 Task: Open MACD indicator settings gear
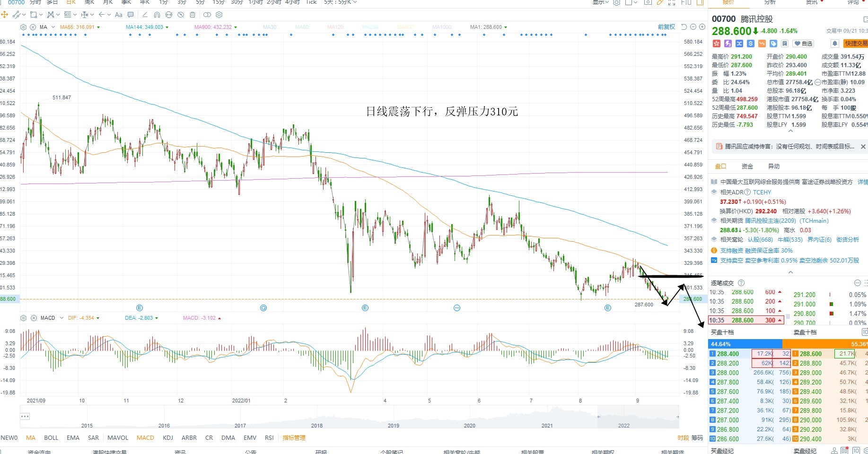[x=23, y=318]
